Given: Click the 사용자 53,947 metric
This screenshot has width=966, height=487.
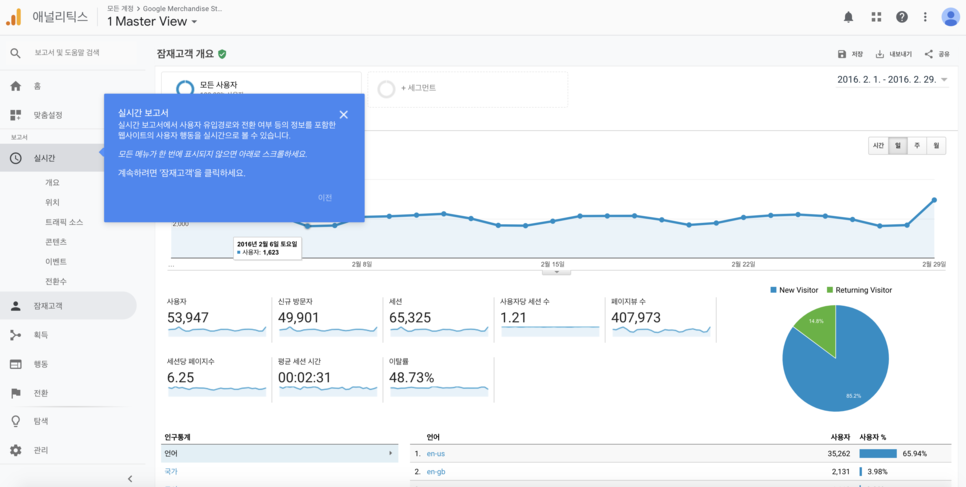Looking at the screenshot, I should tap(217, 317).
